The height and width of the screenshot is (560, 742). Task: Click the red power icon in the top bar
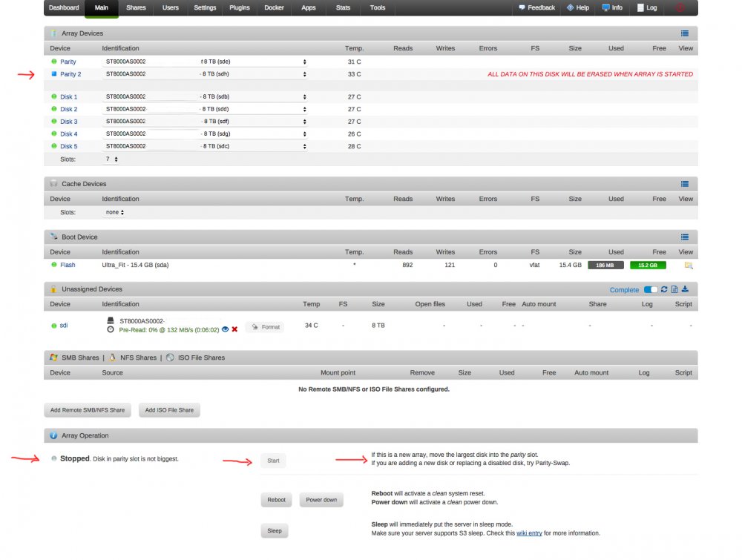tap(680, 7)
